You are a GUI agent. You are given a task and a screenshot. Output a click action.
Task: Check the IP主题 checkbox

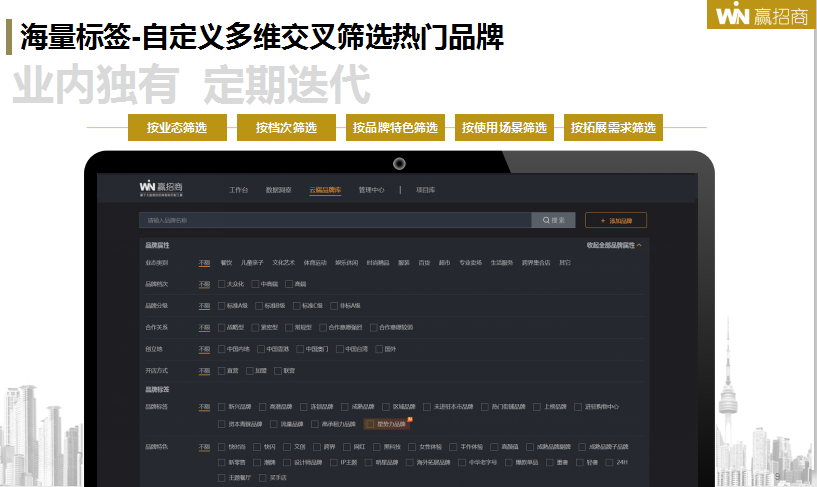click(334, 463)
